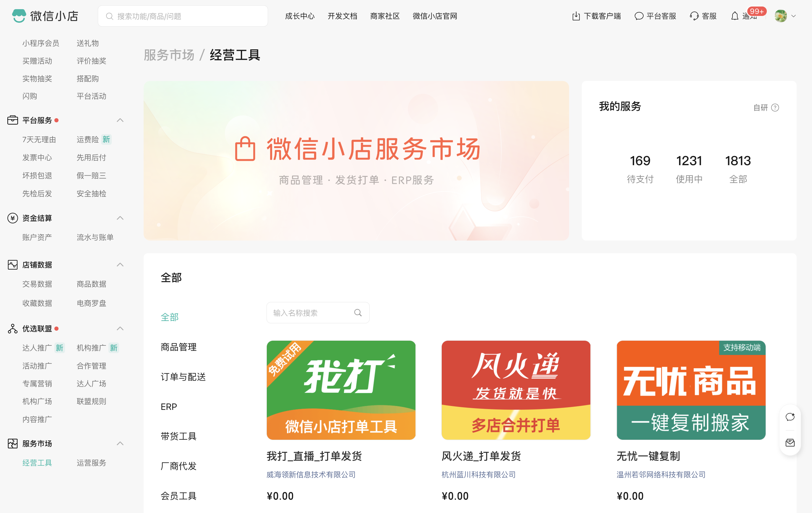Collapse the 优选联盟 sidebar section

coord(120,329)
